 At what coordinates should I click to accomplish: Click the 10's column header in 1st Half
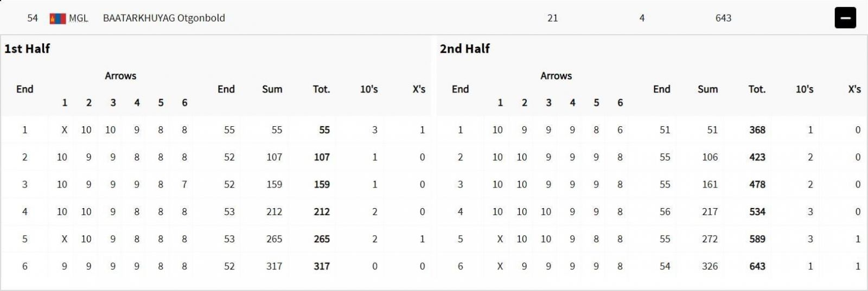click(369, 89)
